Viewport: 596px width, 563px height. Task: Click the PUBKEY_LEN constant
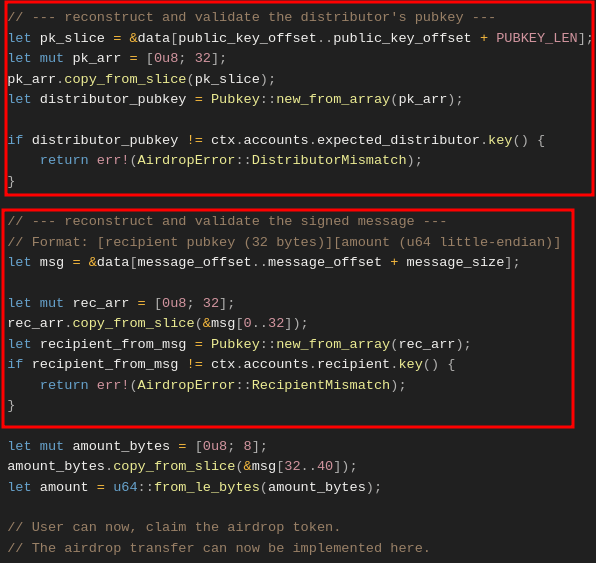[x=537, y=38]
